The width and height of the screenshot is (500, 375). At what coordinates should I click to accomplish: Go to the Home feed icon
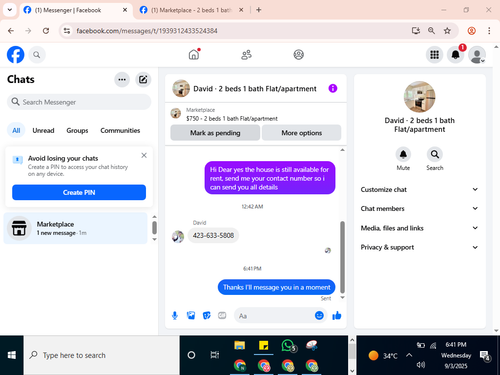(x=194, y=54)
